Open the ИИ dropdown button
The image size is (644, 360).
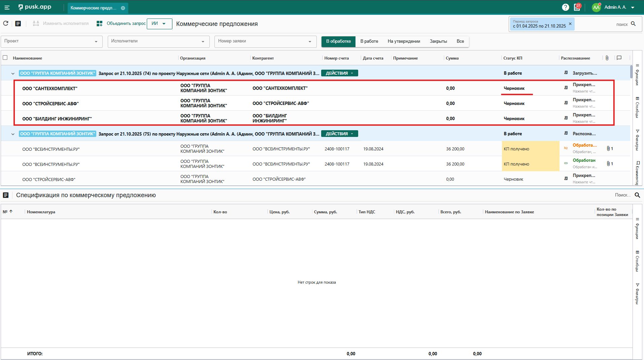pos(159,24)
